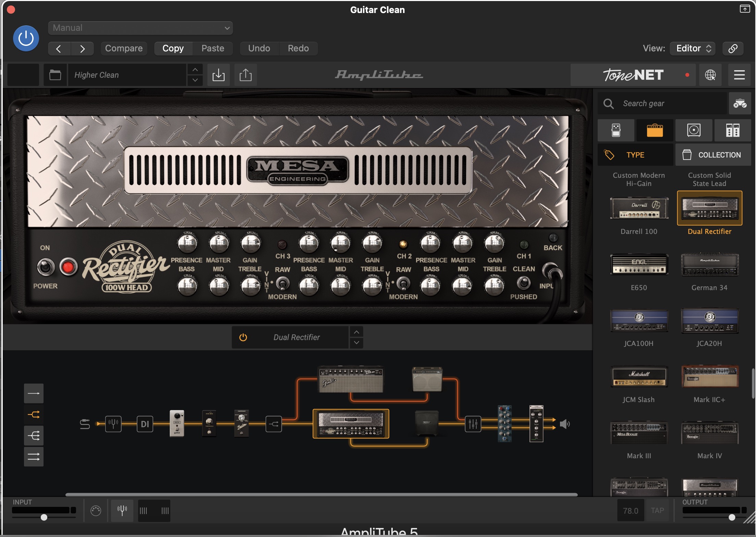Click the Paste button
The width and height of the screenshot is (756, 537).
213,49
